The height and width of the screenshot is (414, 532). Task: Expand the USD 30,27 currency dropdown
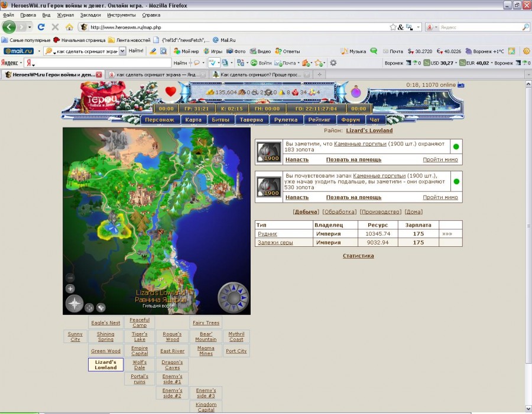click(x=456, y=63)
